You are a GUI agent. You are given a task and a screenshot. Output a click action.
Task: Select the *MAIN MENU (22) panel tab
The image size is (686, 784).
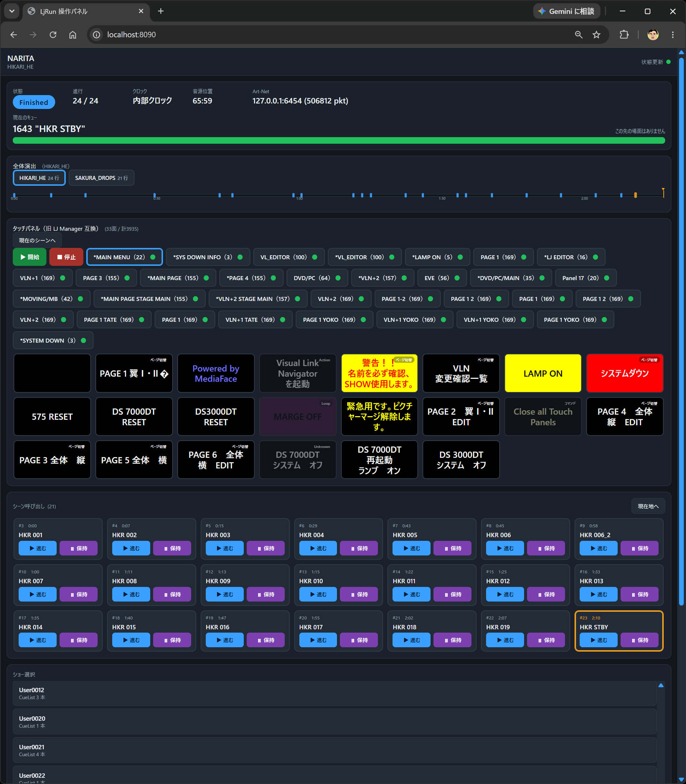[x=124, y=257]
